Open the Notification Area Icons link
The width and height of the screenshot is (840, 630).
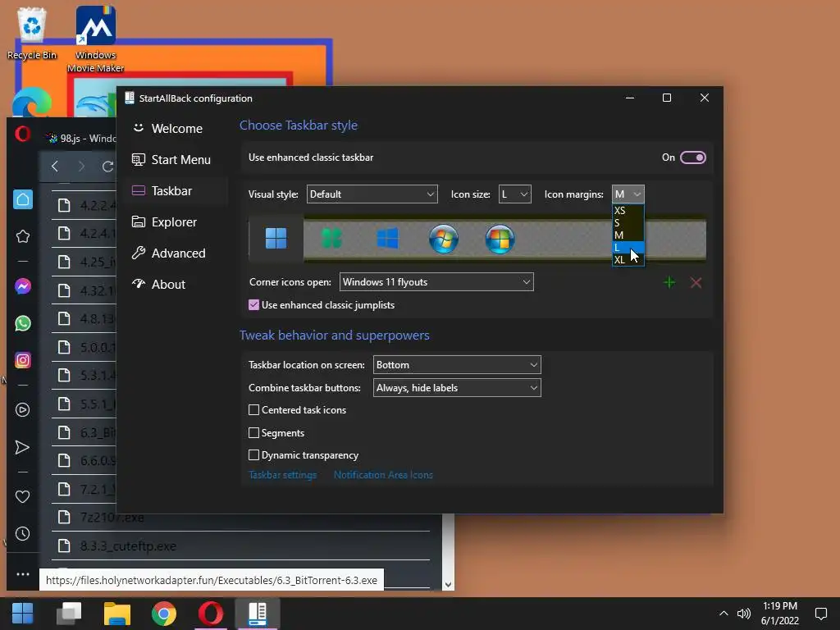(x=383, y=475)
